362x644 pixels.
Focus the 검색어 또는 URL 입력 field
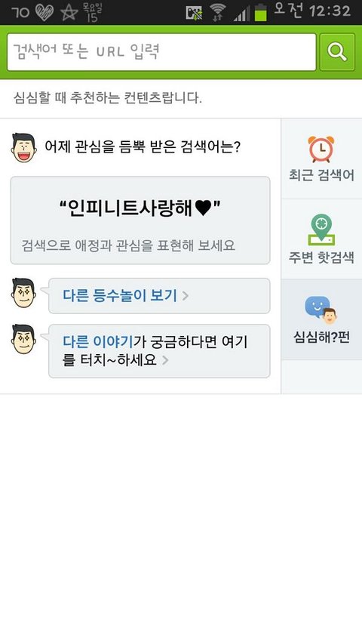[161, 52]
